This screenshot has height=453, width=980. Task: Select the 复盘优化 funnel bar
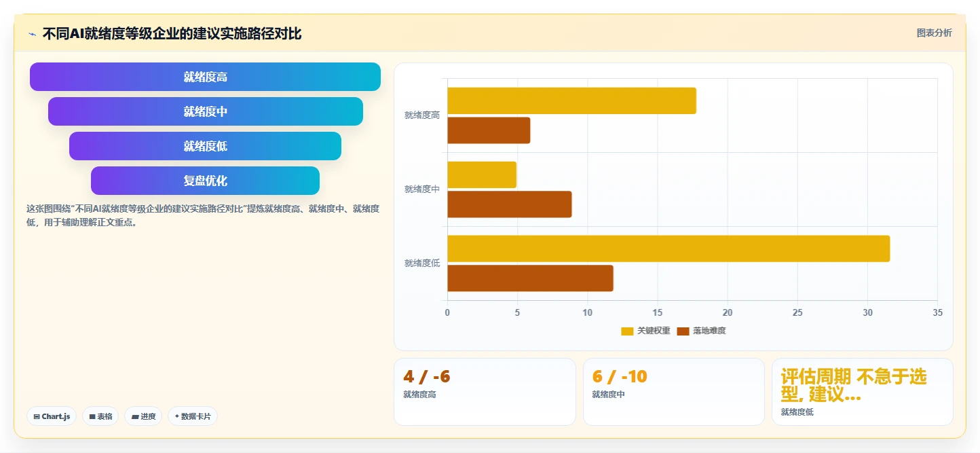click(x=205, y=181)
